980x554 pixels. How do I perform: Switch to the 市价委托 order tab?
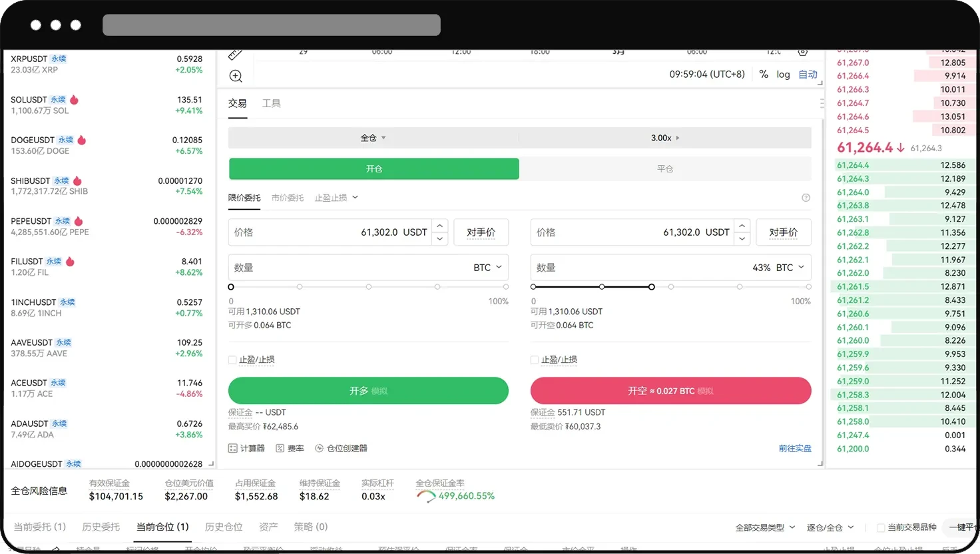click(287, 197)
